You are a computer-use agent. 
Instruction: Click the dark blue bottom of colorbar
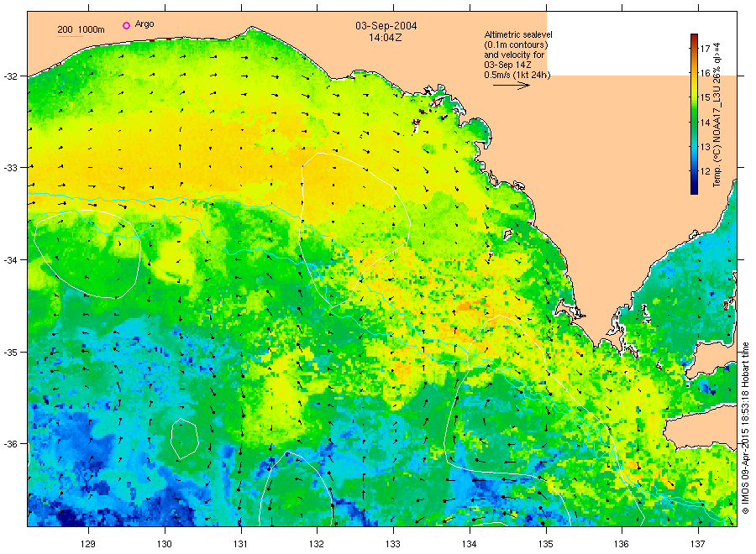click(x=695, y=190)
